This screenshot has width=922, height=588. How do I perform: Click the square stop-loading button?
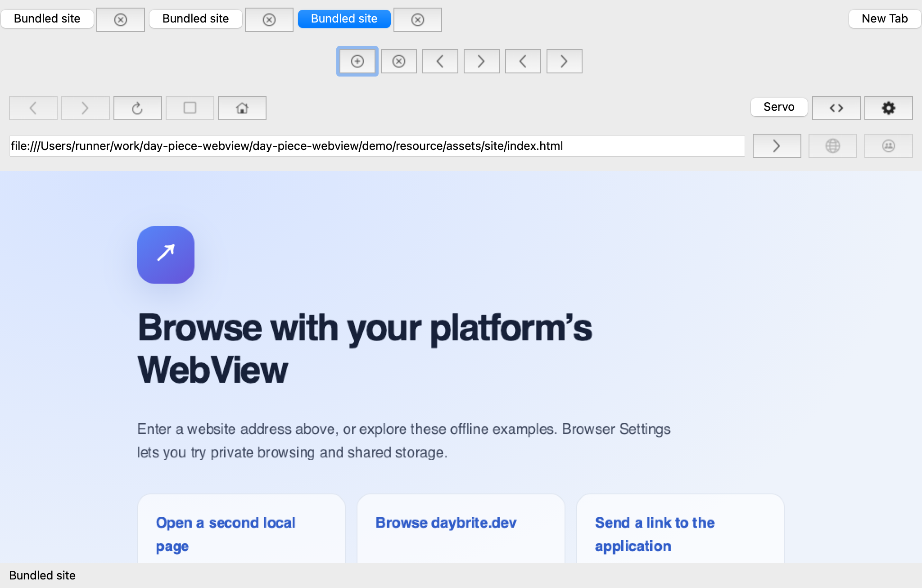190,108
